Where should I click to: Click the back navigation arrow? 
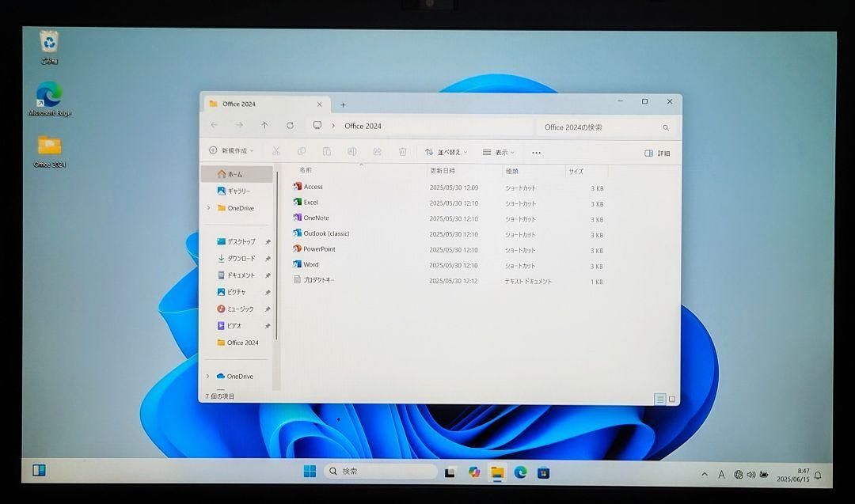[214, 125]
